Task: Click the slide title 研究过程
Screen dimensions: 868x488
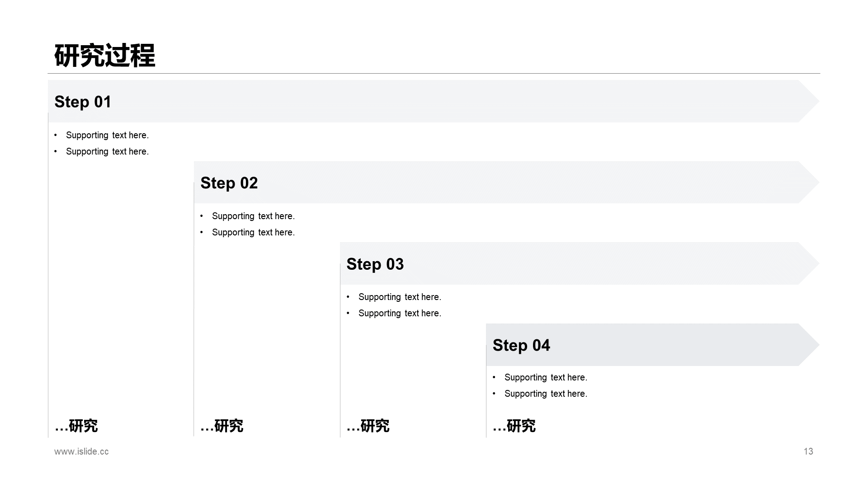Action: pyautogui.click(x=105, y=56)
